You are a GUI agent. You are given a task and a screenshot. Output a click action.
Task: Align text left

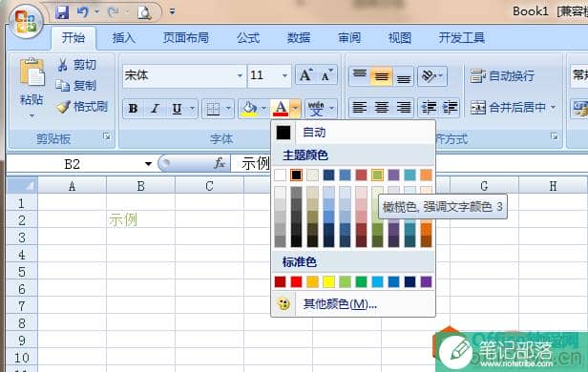pos(359,108)
